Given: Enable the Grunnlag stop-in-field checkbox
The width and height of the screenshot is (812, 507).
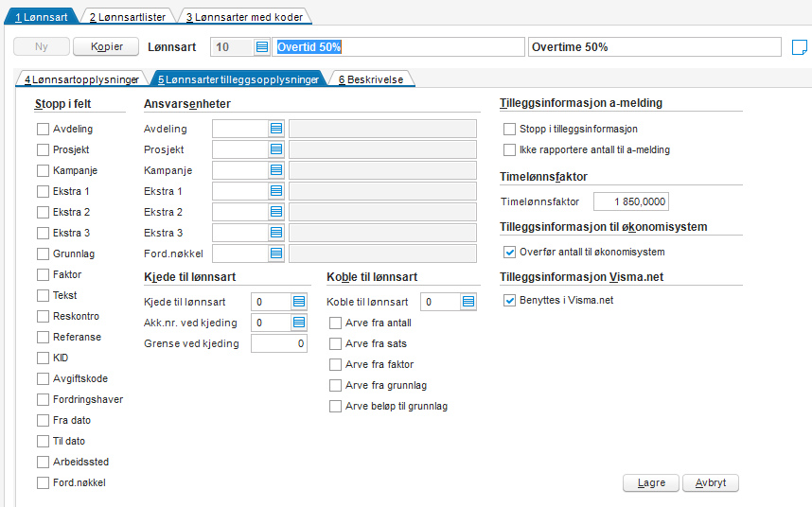Looking at the screenshot, I should tap(43, 254).
